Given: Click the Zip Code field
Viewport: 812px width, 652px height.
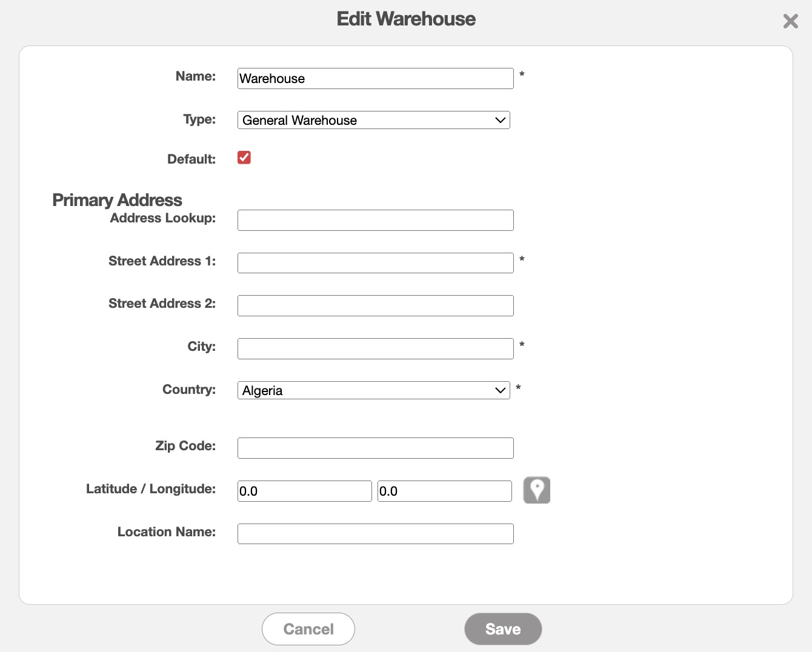Looking at the screenshot, I should coord(375,448).
